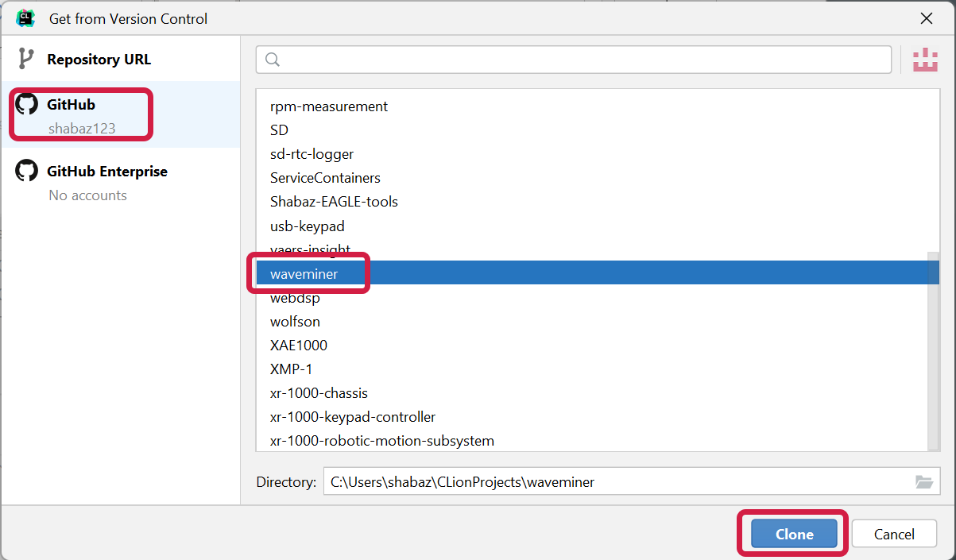Click the Repository URL branch icon

[x=26, y=60]
